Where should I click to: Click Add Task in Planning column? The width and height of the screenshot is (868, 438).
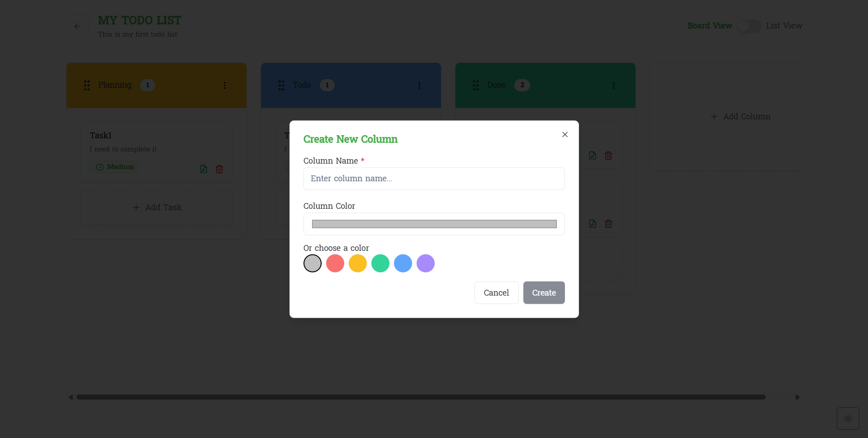[x=157, y=207]
